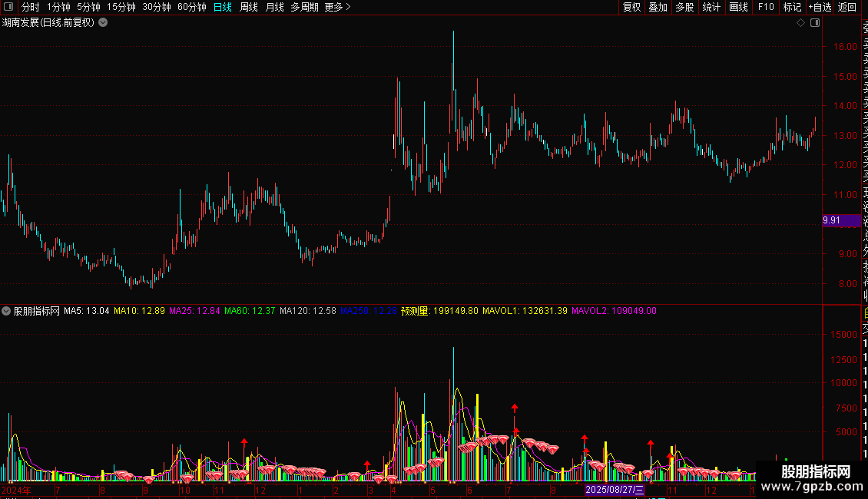Click the 9.91 price marker on axis
The image size is (868, 499).
click(841, 220)
